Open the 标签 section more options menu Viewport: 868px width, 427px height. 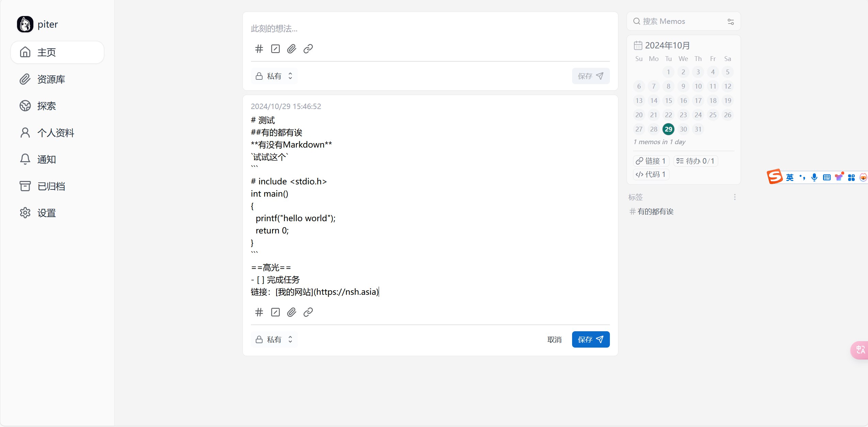click(x=735, y=197)
